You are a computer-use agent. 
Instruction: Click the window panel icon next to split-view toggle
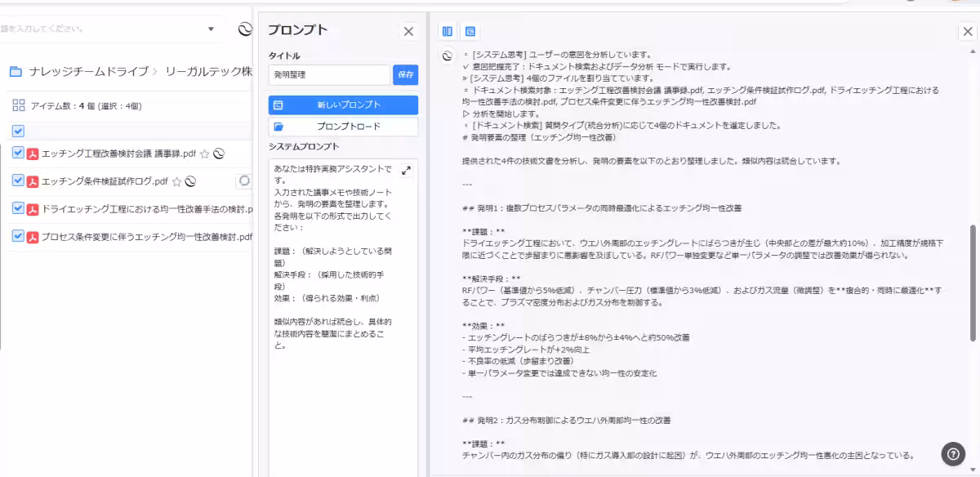(470, 30)
